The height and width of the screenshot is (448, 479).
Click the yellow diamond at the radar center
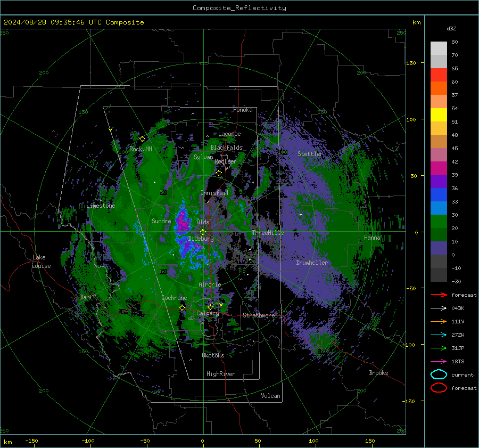pyautogui.click(x=203, y=232)
